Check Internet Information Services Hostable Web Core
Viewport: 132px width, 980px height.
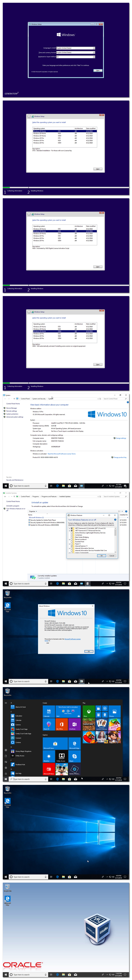pyautogui.click(x=72, y=551)
